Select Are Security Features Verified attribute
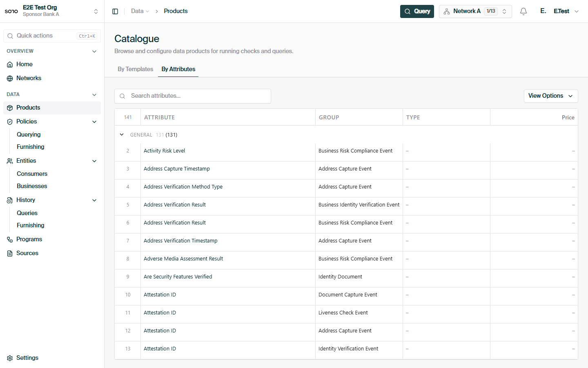This screenshot has width=588, height=368. pyautogui.click(x=178, y=277)
